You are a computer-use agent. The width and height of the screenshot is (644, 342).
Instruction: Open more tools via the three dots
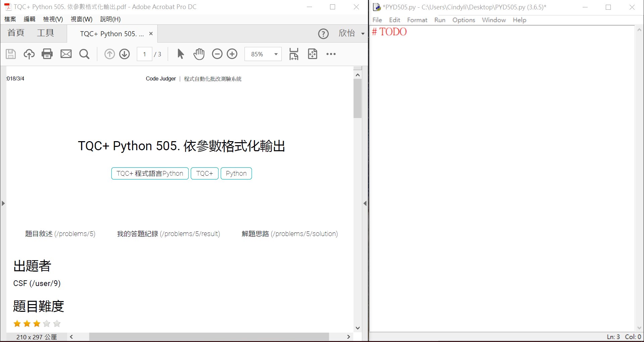click(331, 54)
